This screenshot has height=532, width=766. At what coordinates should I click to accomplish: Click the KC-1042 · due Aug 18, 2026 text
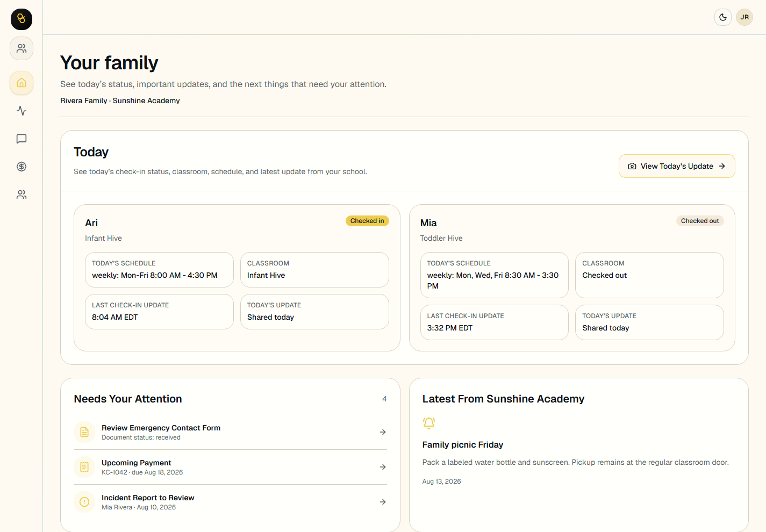[x=142, y=472]
